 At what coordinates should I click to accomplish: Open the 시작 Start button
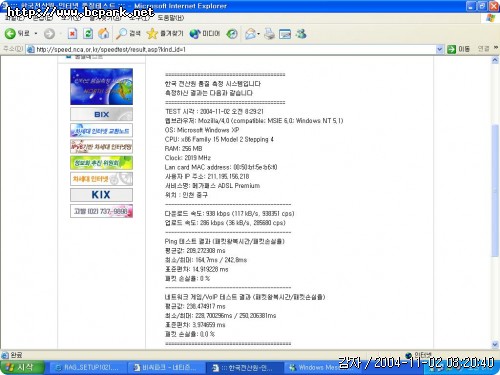click(22, 367)
